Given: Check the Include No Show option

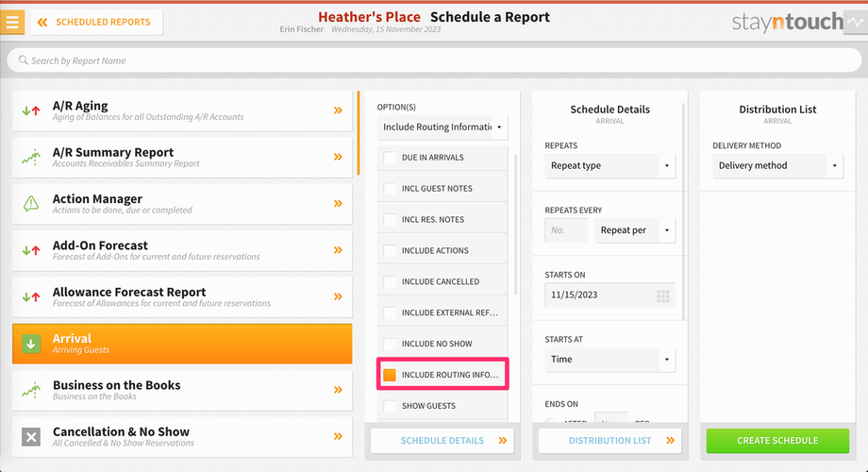Looking at the screenshot, I should click(x=390, y=344).
